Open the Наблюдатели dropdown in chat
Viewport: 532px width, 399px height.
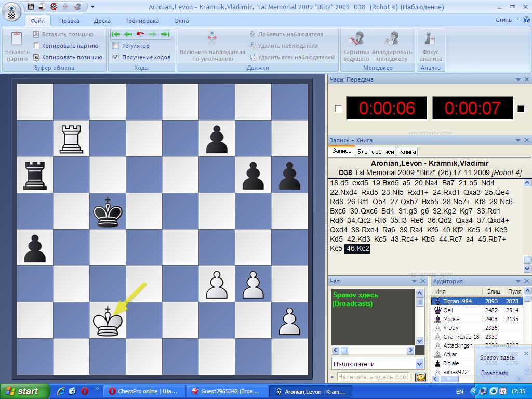pos(419,364)
